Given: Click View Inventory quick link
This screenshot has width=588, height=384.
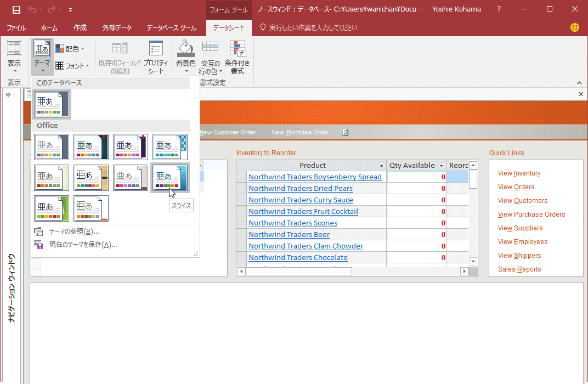Looking at the screenshot, I should pyautogui.click(x=519, y=173).
